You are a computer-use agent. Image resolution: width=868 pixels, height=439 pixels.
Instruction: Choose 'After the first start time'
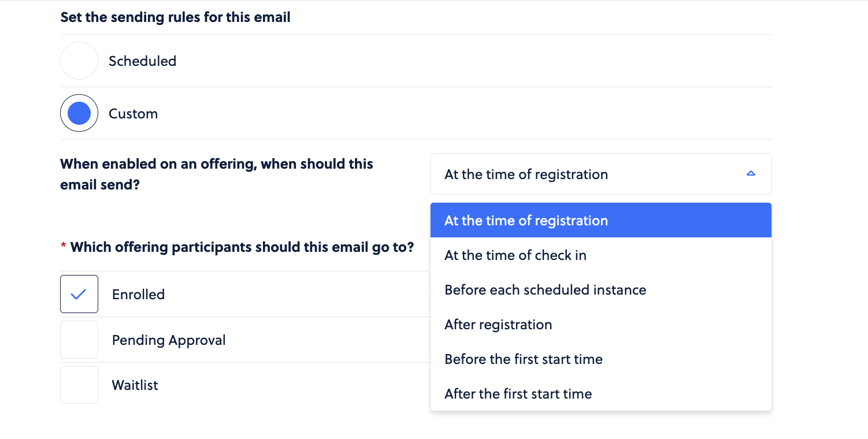(x=601, y=393)
